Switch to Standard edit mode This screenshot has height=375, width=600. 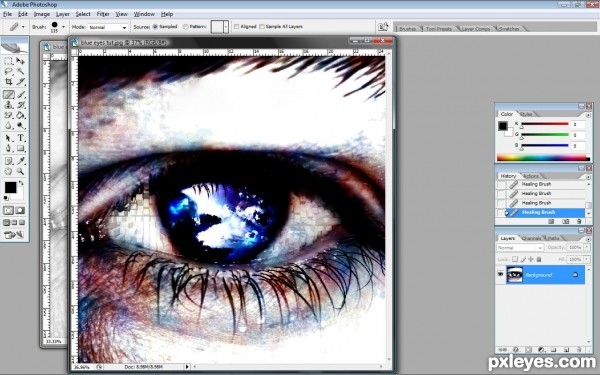(8, 210)
